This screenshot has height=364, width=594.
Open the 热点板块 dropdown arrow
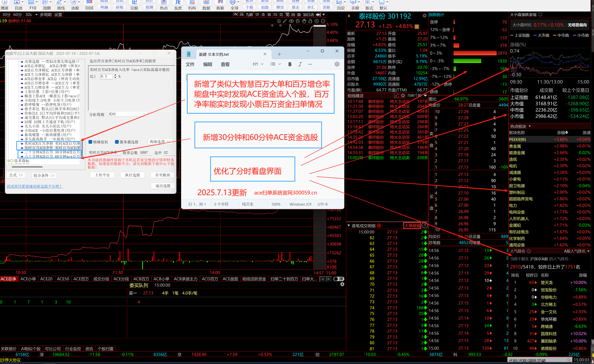click(530, 126)
